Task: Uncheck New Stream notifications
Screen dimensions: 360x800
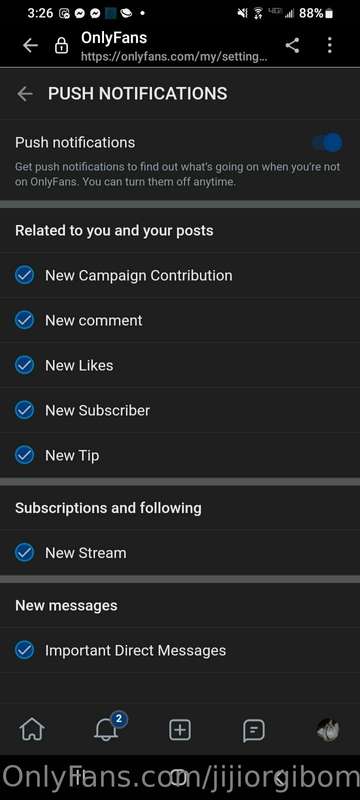Action: 24,552
